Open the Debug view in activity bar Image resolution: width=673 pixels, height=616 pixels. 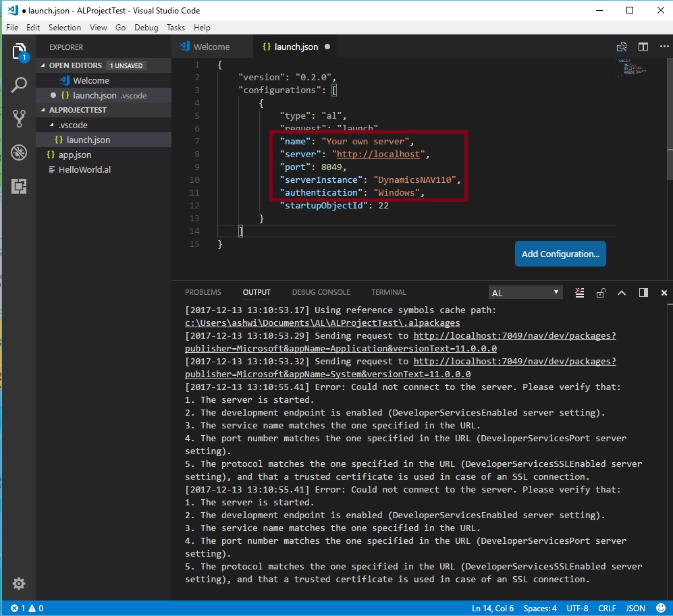(x=19, y=152)
